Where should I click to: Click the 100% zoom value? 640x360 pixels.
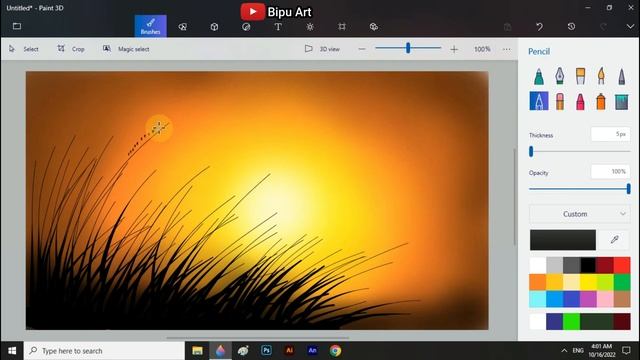pos(482,49)
